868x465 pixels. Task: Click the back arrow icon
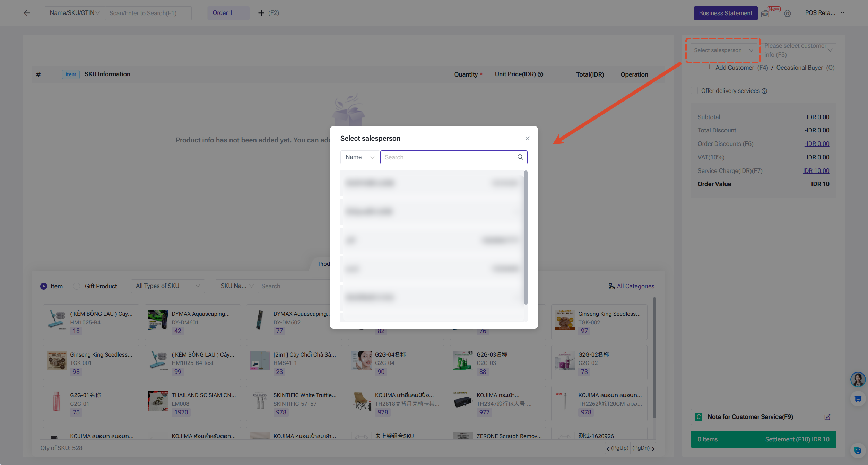(27, 13)
